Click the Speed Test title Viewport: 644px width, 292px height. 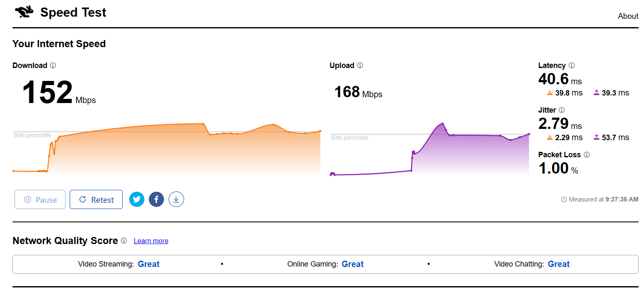point(73,13)
